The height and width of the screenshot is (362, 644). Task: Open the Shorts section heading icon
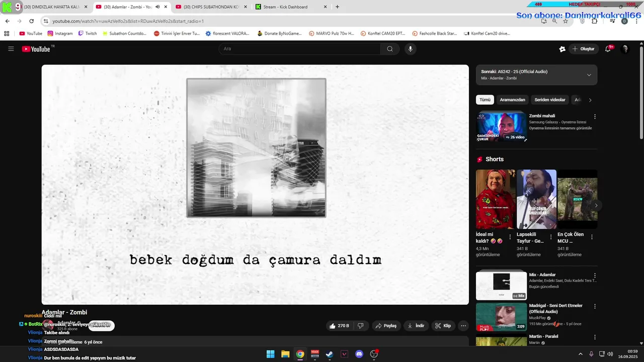(x=479, y=159)
